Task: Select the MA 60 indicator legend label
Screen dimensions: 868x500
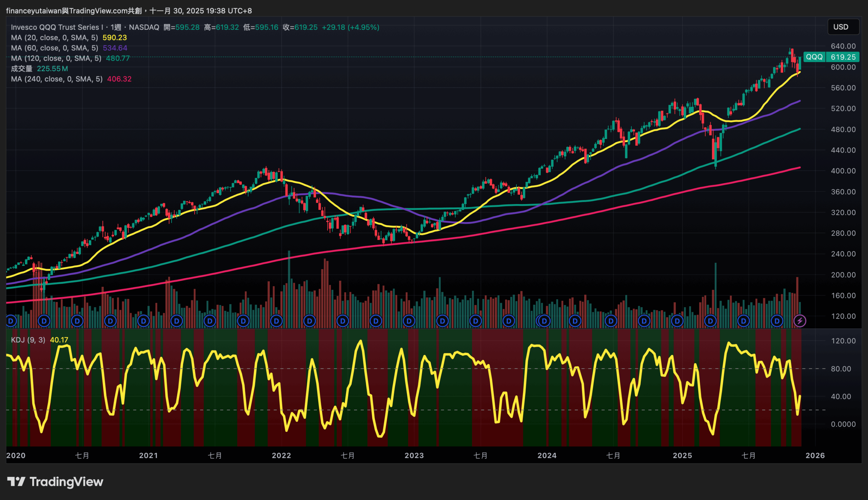Action: click(54, 48)
